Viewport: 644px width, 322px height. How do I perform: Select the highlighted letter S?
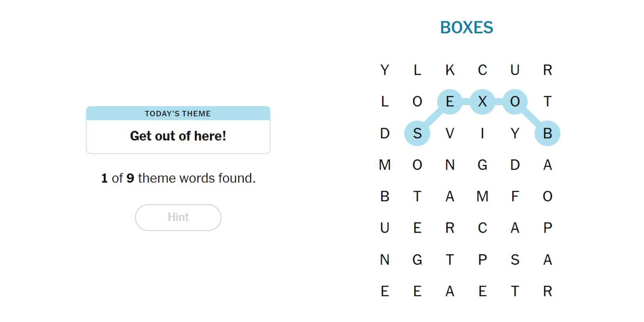click(417, 133)
